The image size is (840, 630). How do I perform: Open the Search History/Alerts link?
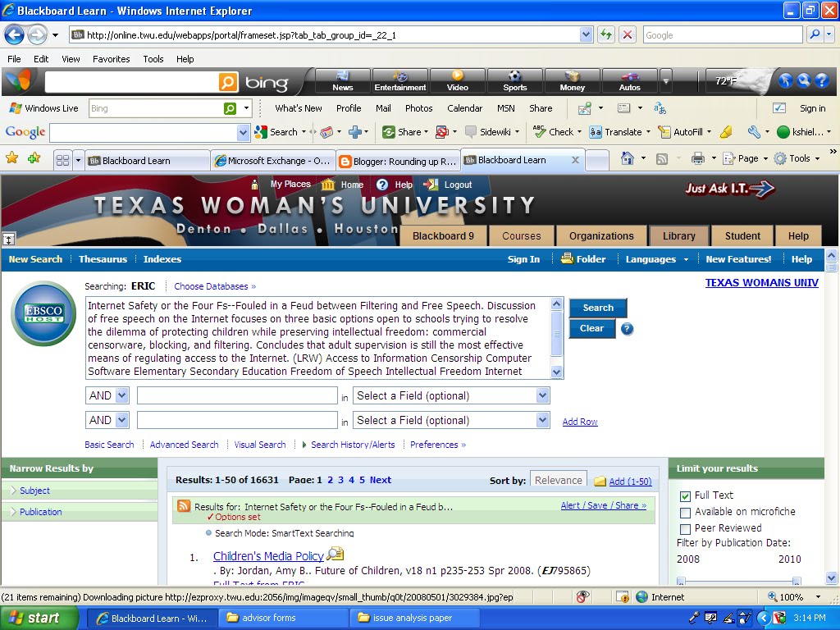(353, 445)
